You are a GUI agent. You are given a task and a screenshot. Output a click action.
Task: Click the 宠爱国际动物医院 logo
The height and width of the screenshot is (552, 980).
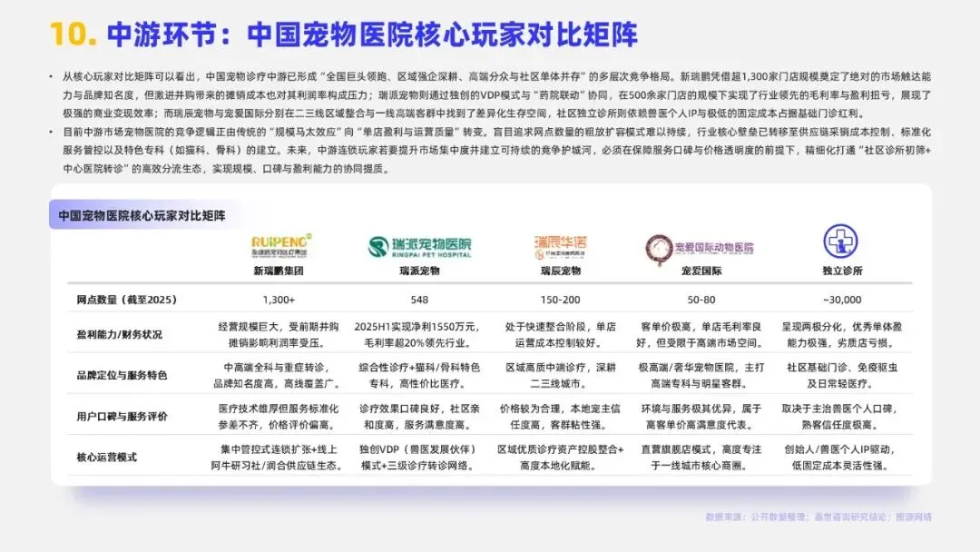click(700, 248)
